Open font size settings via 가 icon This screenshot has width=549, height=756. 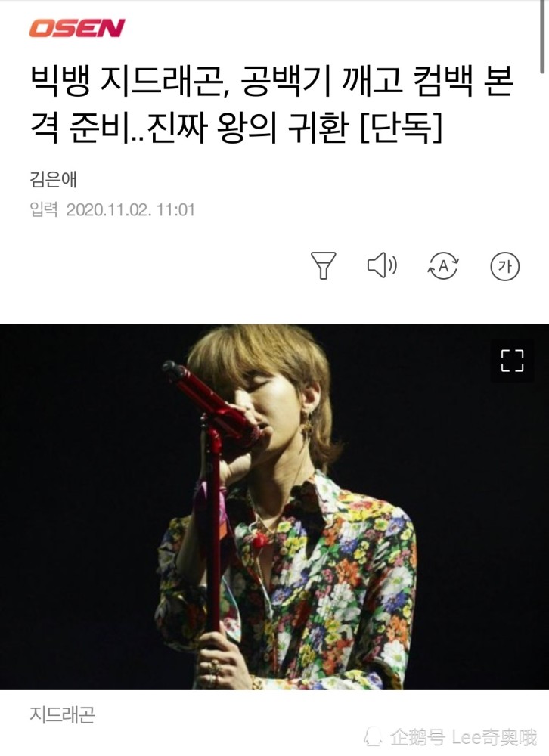point(504,266)
